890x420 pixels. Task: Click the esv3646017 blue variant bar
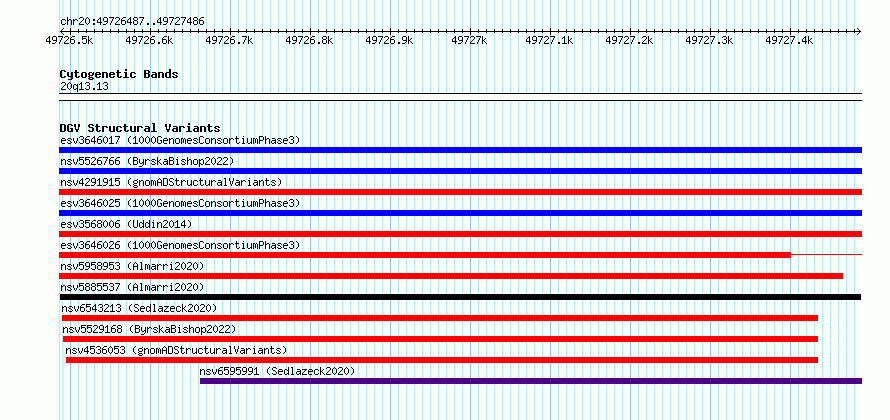460,150
